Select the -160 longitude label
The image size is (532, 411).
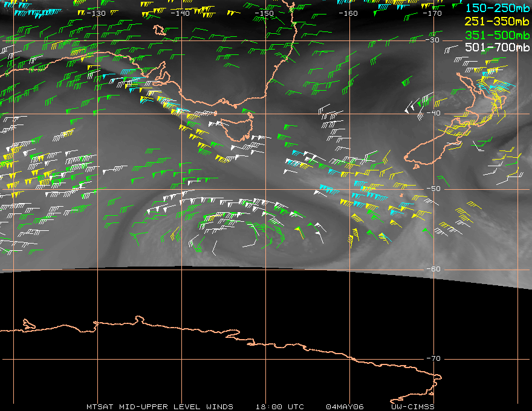[x=348, y=13]
